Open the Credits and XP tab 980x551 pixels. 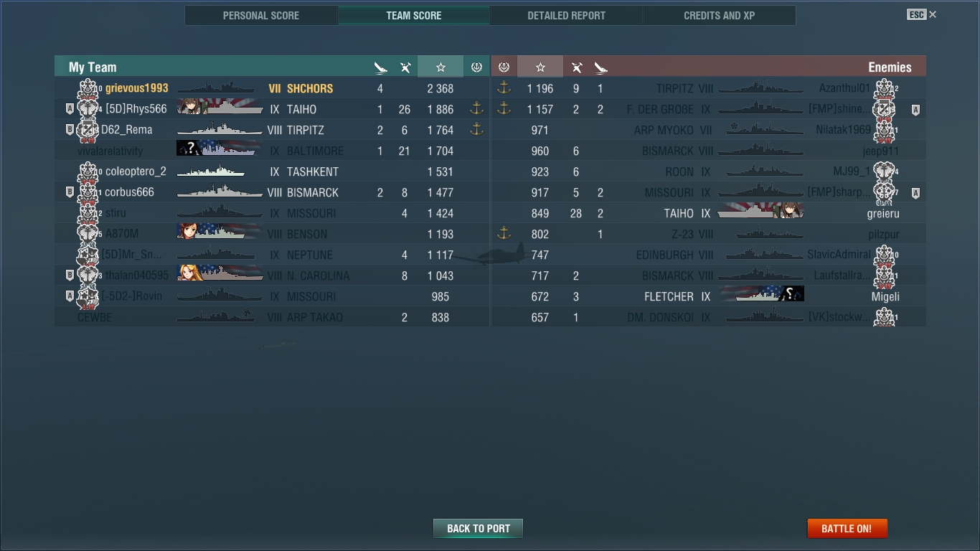click(719, 15)
